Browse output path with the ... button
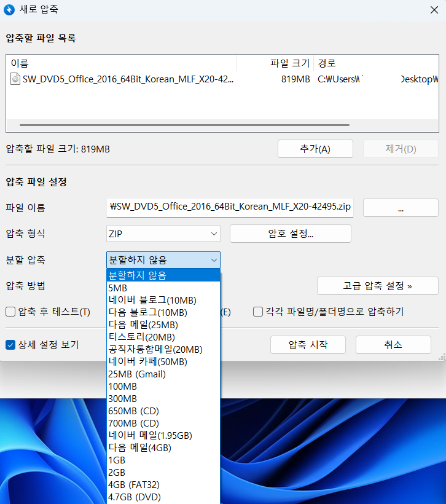The width and height of the screenshot is (446, 504). pos(401,208)
